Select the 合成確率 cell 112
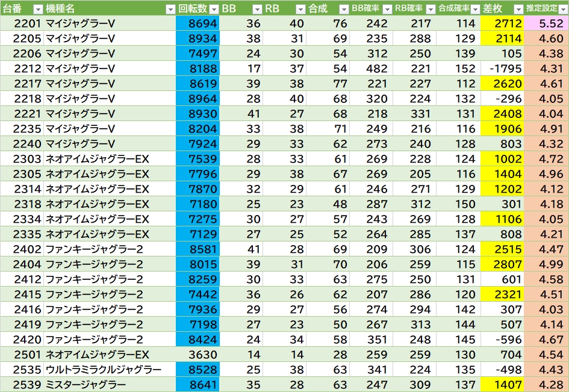569x392 pixels. [x=459, y=84]
